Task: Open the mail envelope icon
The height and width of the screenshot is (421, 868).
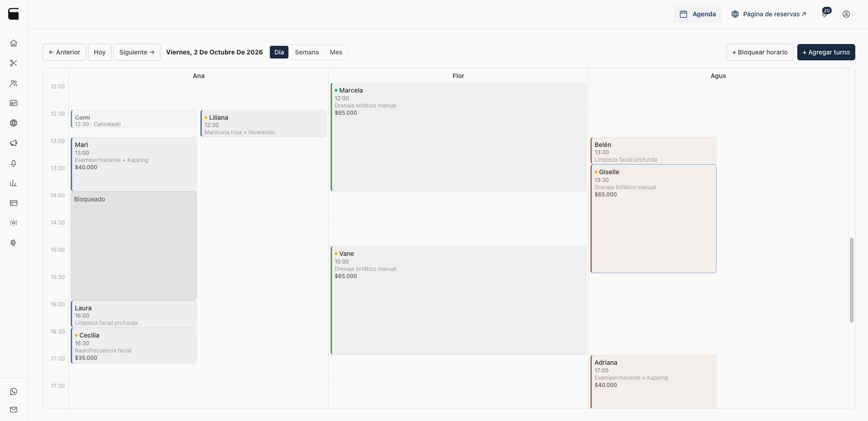Action: tap(14, 410)
